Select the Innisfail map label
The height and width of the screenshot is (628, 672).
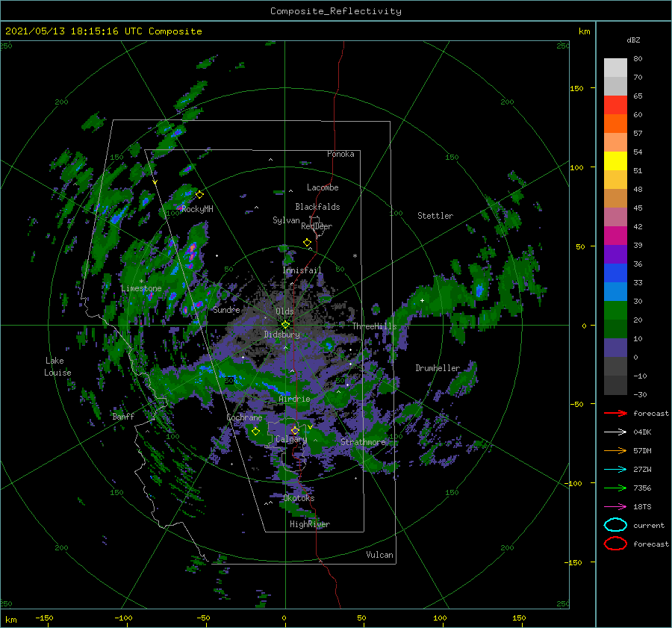point(302,270)
